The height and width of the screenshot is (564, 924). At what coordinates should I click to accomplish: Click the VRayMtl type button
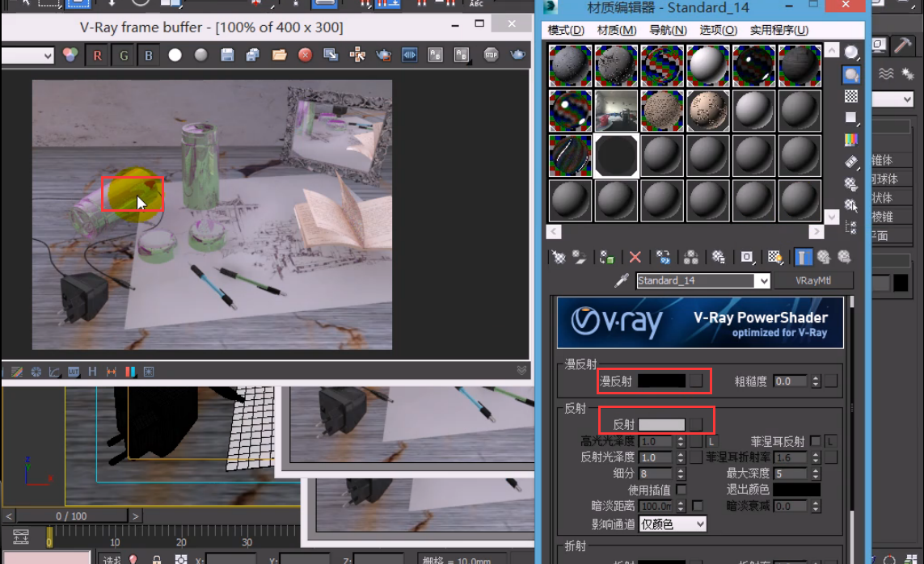point(812,280)
